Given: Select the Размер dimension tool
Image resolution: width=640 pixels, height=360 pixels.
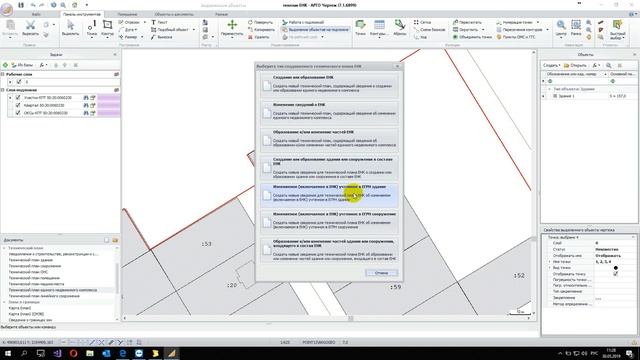Looking at the screenshot, I should (x=128, y=37).
